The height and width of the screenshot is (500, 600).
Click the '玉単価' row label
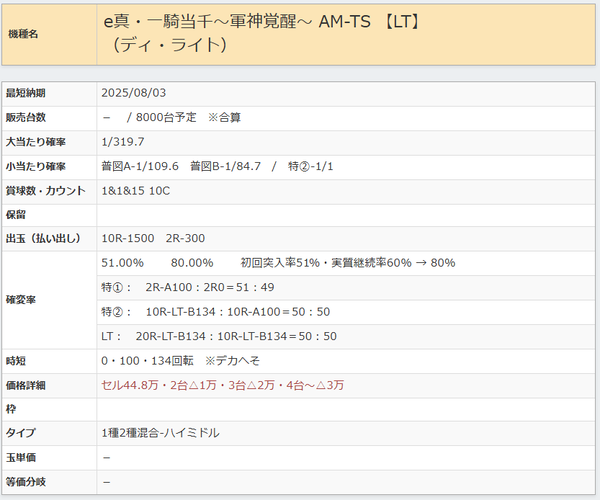20,458
